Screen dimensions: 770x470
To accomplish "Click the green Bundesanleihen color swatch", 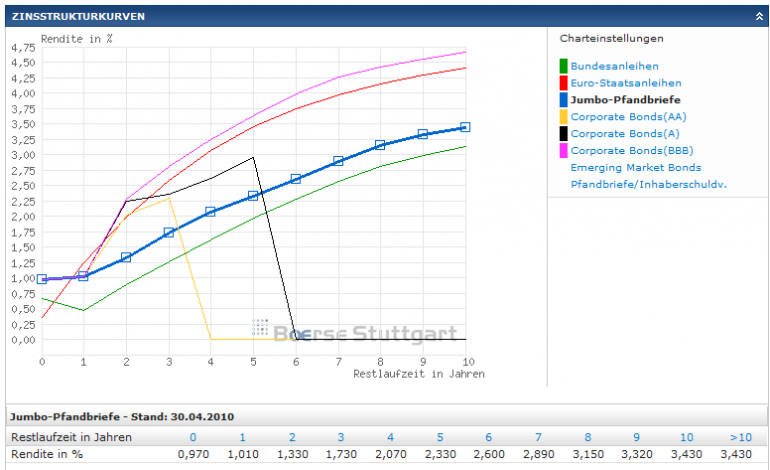I will (x=563, y=66).
